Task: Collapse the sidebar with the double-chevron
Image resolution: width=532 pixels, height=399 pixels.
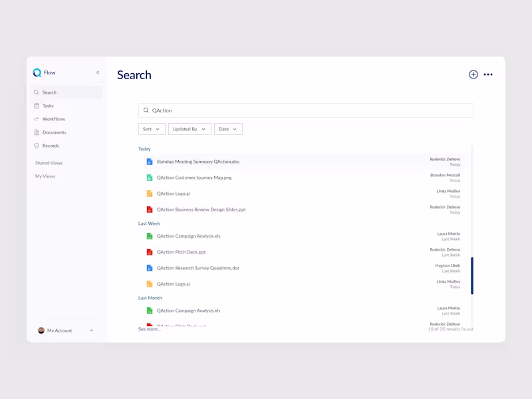Action: (x=98, y=72)
